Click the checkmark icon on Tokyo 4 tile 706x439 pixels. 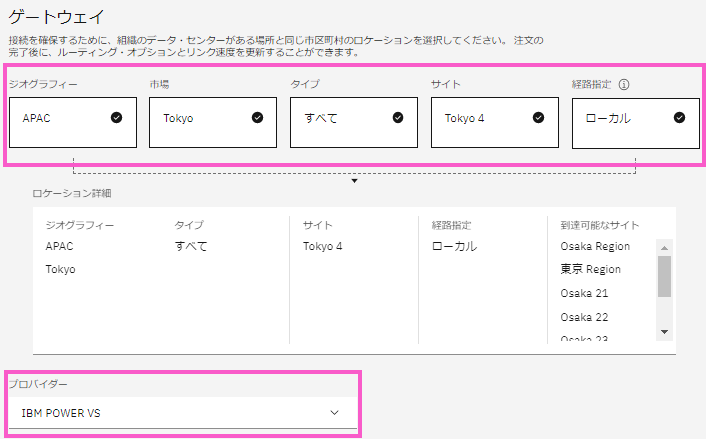[x=539, y=118]
